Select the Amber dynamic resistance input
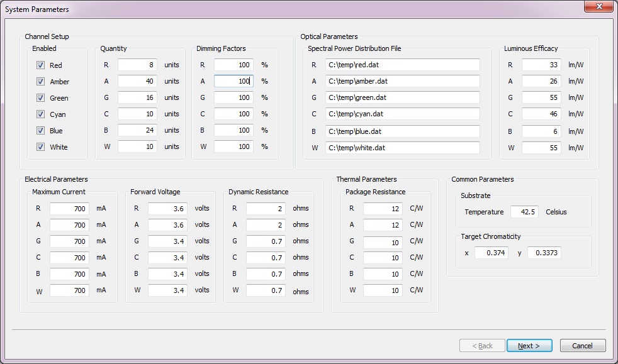 (x=266, y=224)
